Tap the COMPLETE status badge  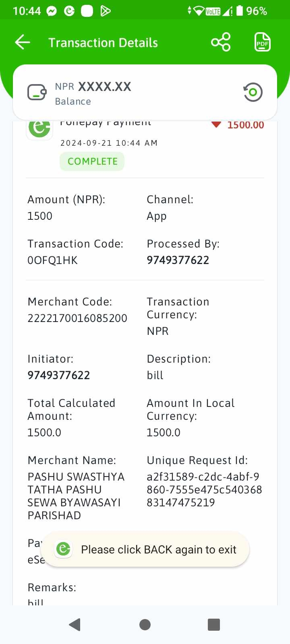click(92, 161)
